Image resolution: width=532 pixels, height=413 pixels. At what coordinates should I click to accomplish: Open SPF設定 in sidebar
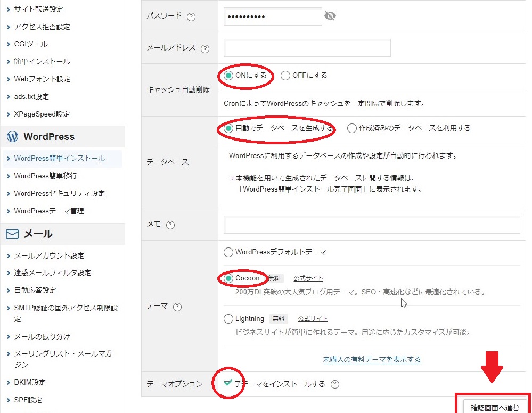28,400
